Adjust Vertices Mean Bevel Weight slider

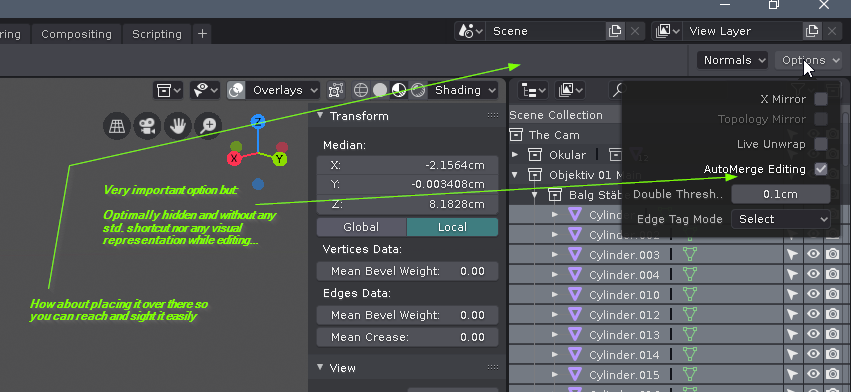tap(407, 271)
